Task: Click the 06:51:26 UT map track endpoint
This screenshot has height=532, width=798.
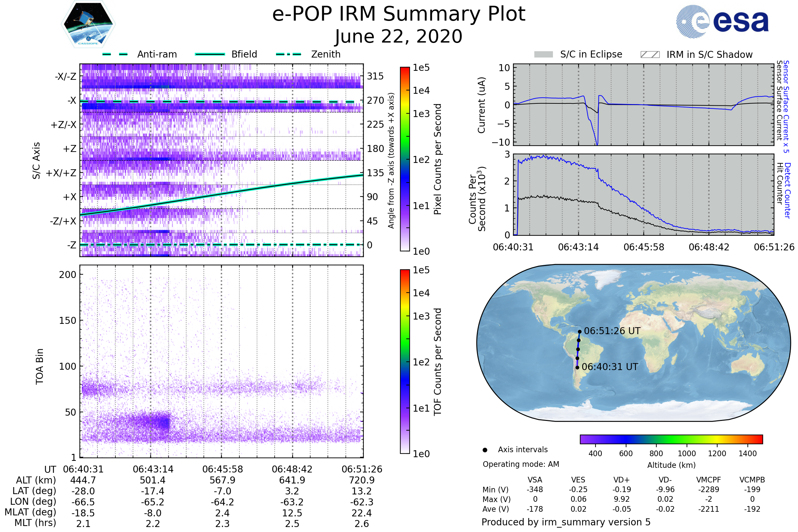Action: (580, 332)
